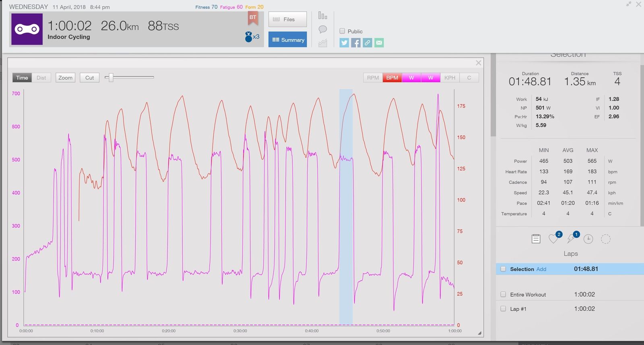Screen dimensions: 644x345
Task: Open the bar chart analysis icon
Action: click(322, 16)
